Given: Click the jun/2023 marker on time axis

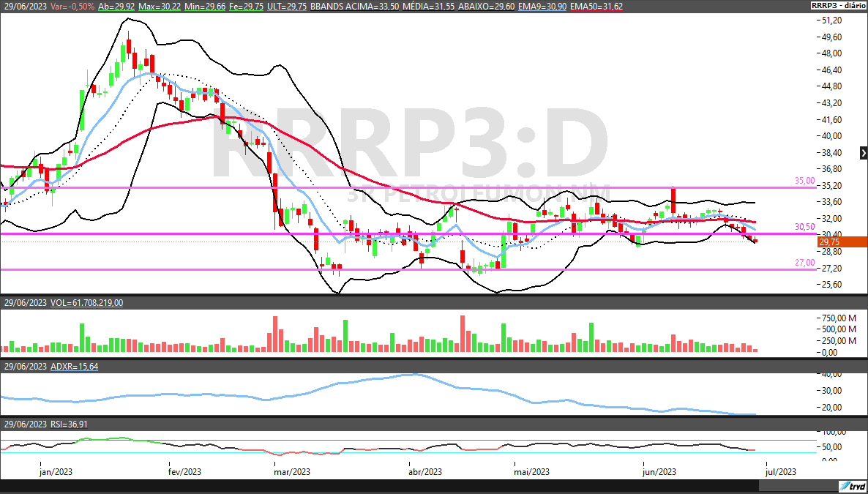Looking at the screenshot, I should pos(659,472).
